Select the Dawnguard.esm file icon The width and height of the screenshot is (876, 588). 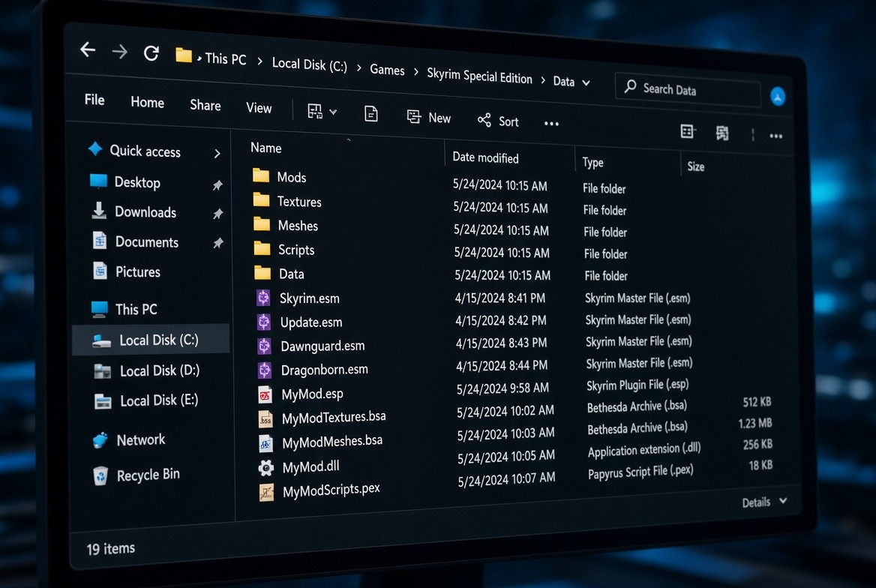click(x=264, y=346)
